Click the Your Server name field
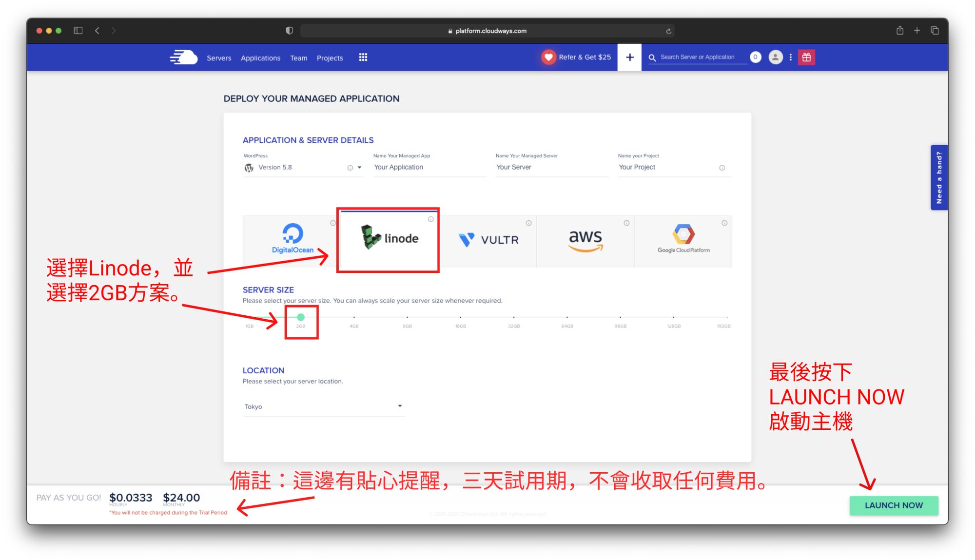Image resolution: width=975 pixels, height=560 pixels. (552, 167)
